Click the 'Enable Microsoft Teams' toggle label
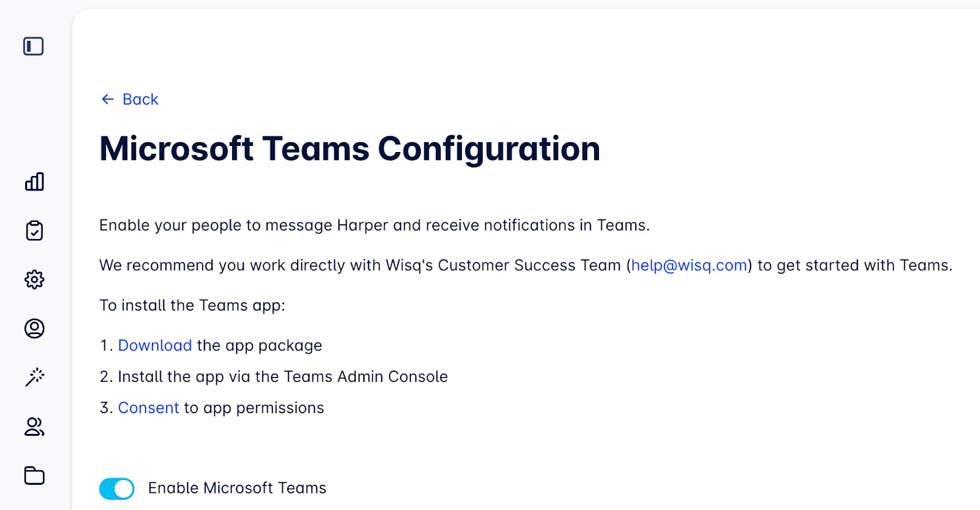980x510 pixels. [237, 489]
